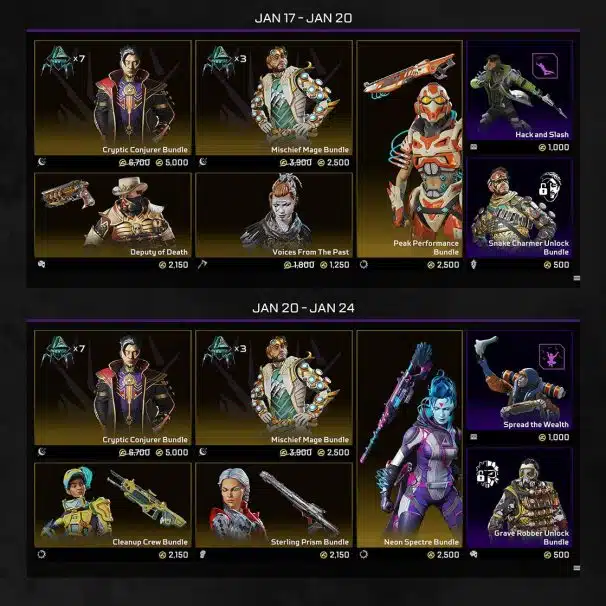Select the Spread the Wealth emote icon

coord(552,357)
